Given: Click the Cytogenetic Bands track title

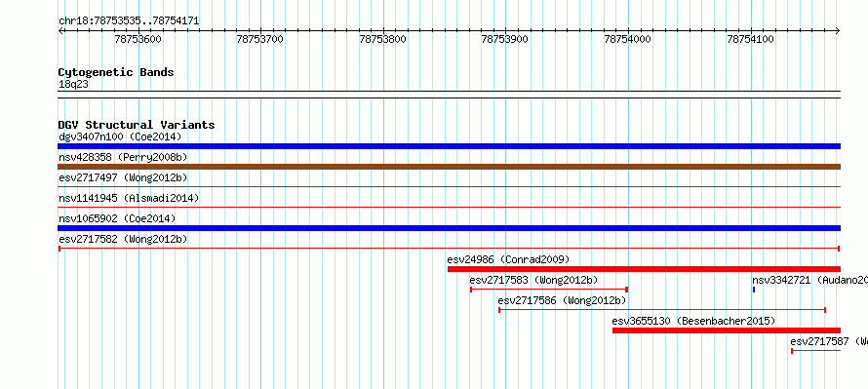Looking at the screenshot, I should coord(116,72).
